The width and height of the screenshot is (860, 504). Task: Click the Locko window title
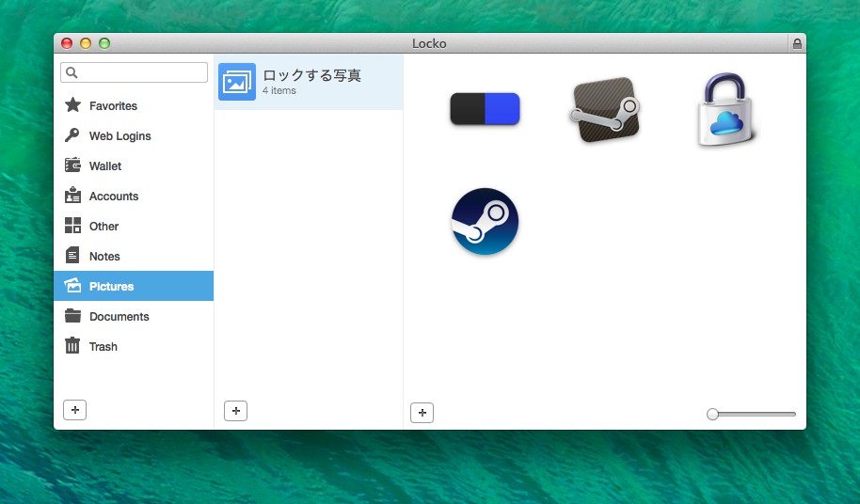pos(429,43)
